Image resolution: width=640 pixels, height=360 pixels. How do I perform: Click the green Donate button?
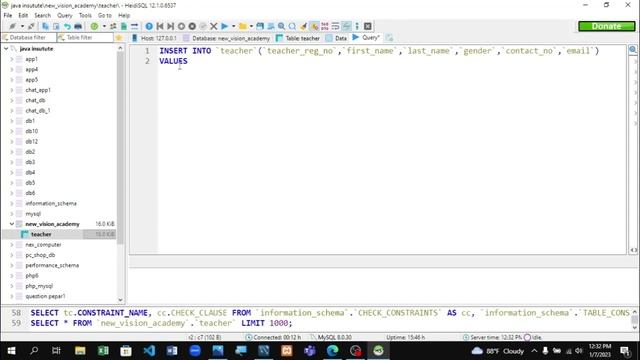607,26
